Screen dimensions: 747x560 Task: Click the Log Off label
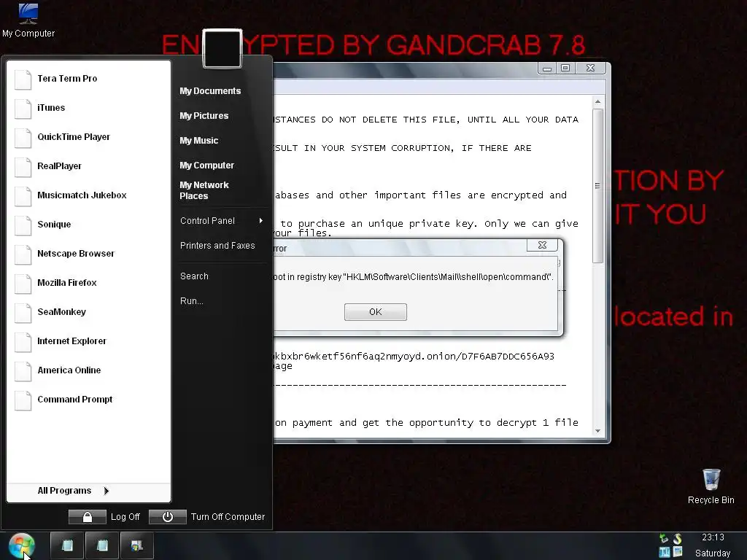(x=125, y=517)
